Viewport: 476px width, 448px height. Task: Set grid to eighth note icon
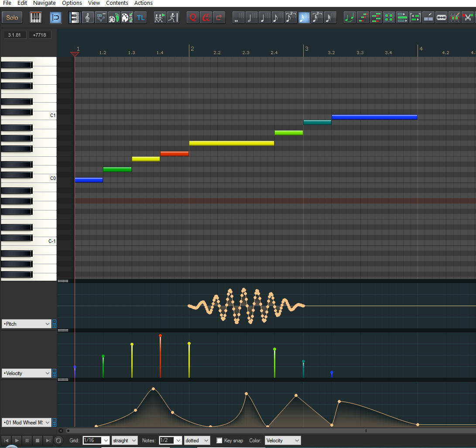(x=278, y=17)
